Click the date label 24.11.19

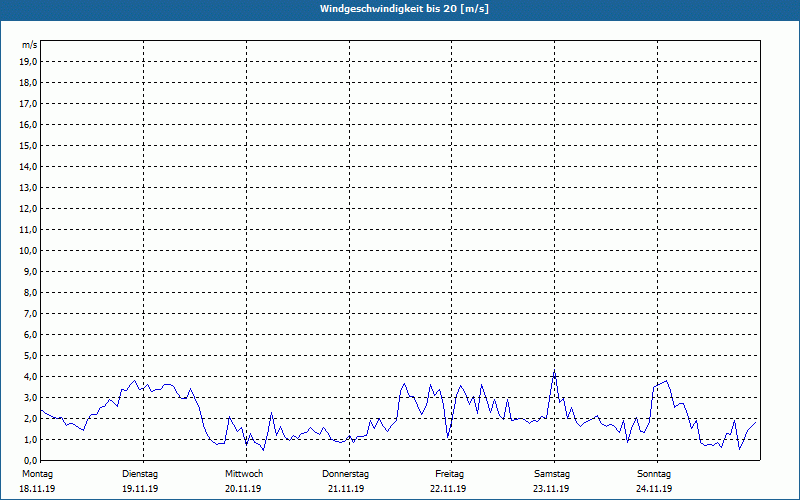[x=654, y=489]
